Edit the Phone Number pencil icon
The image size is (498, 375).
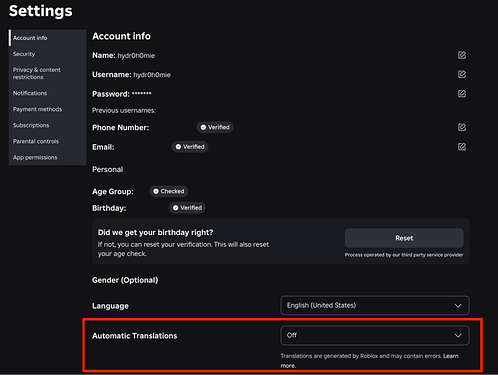[x=462, y=127]
